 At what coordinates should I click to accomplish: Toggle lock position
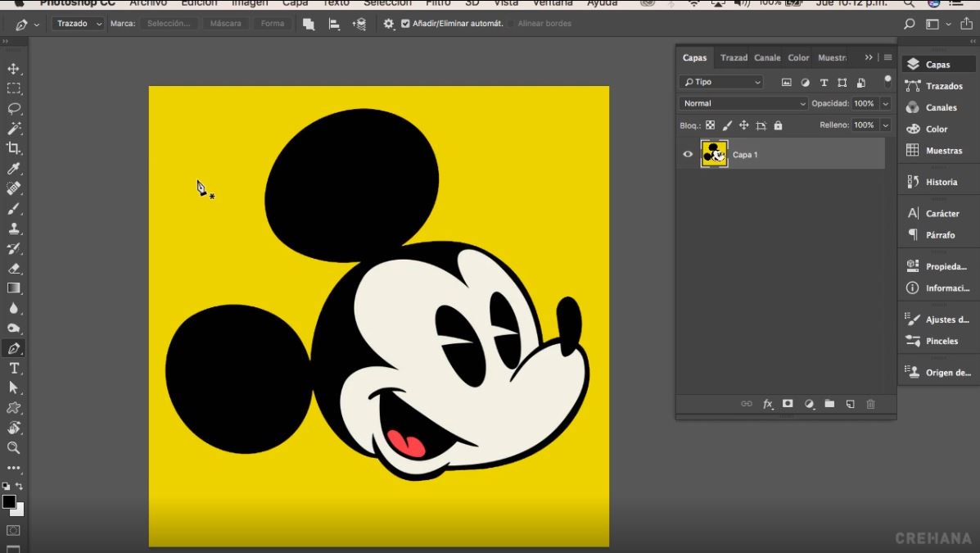point(743,125)
